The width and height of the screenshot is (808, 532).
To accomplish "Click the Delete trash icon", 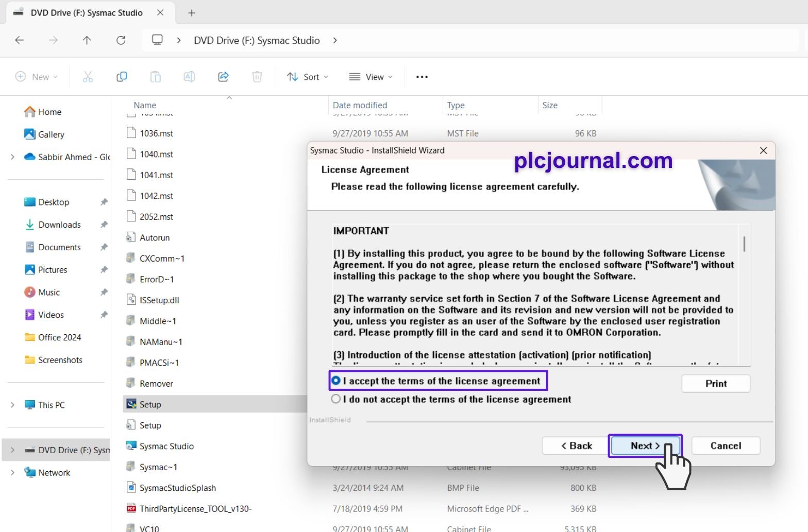I will pos(257,77).
